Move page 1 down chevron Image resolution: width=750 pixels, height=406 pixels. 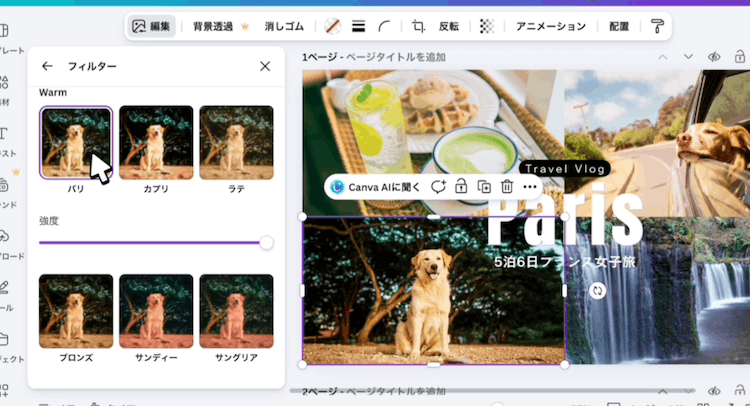(688, 57)
